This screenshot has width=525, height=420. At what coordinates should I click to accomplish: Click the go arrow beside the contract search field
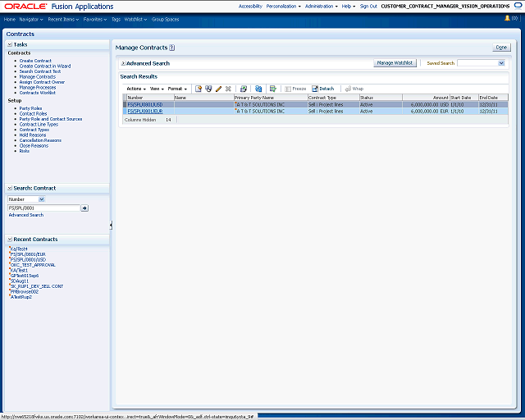(84, 208)
